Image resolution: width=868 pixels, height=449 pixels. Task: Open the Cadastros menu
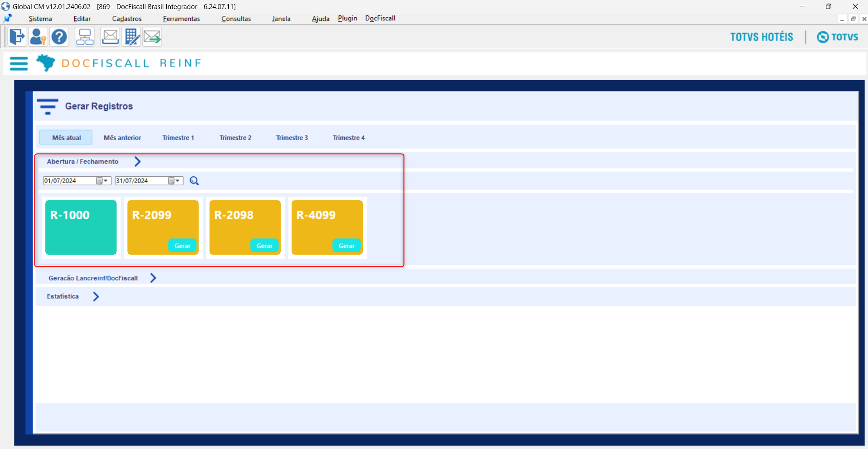(x=127, y=19)
